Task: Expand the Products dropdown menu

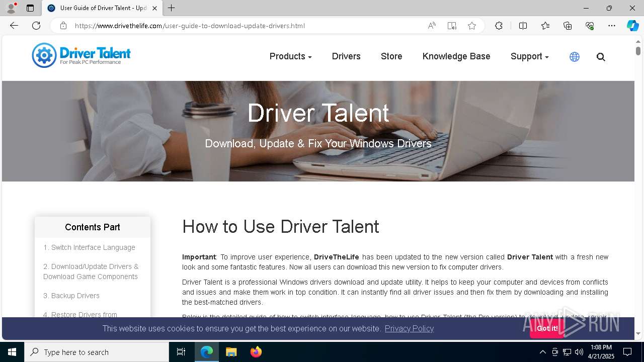Action: [x=291, y=56]
